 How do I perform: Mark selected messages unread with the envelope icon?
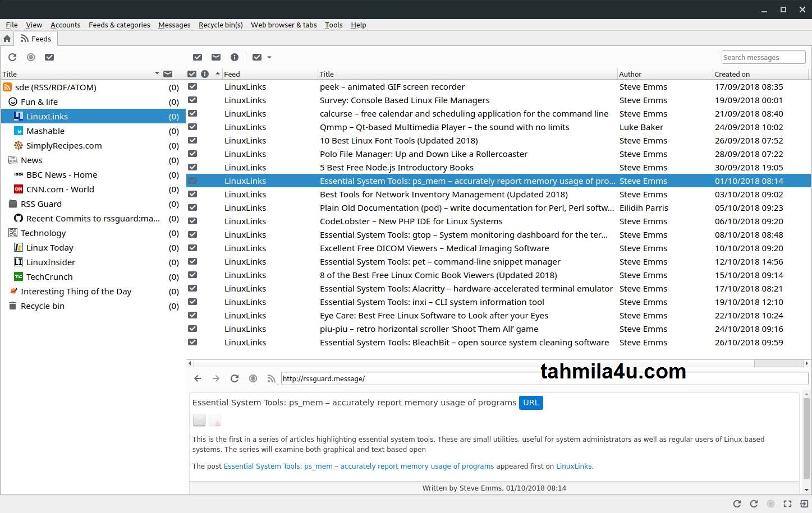(216, 57)
